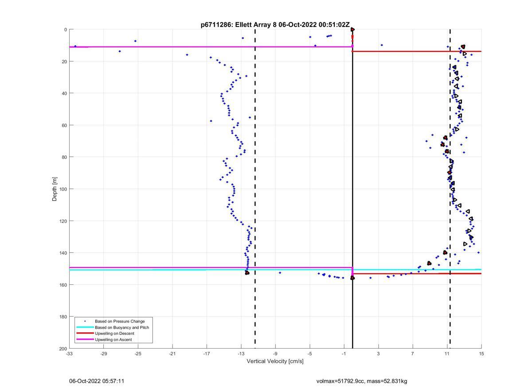Click the 'Based on Buoyancy and Pitch' legend entry

122,327
